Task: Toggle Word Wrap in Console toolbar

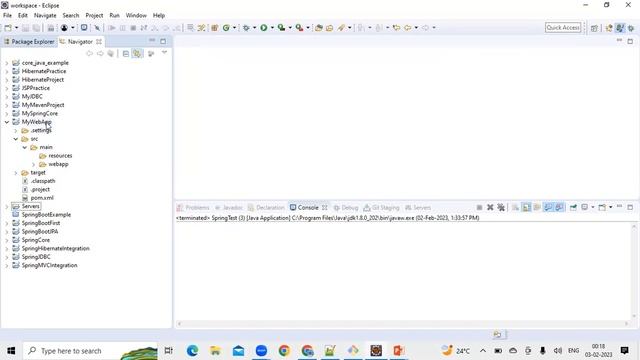Action: pos(537,207)
